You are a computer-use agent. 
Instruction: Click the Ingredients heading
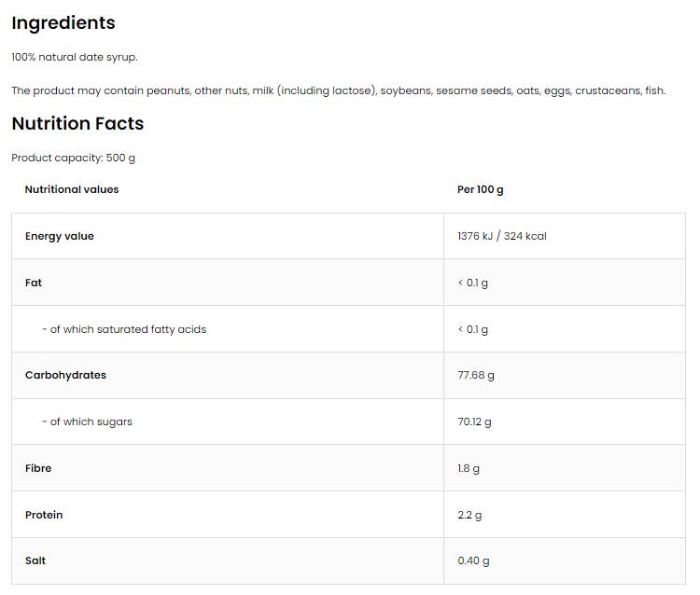(x=63, y=23)
